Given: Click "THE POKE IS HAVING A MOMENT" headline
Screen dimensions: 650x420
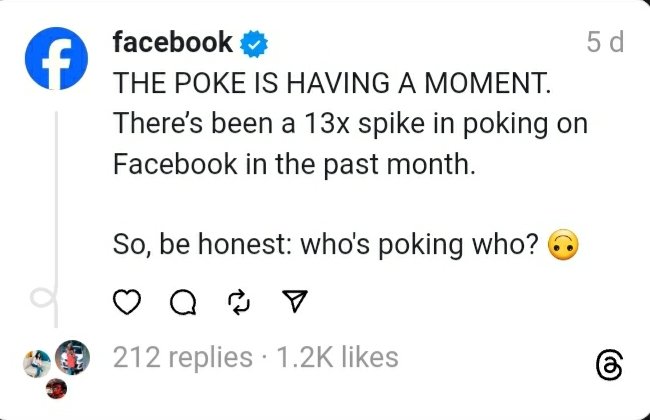Looking at the screenshot, I should [x=331, y=85].
